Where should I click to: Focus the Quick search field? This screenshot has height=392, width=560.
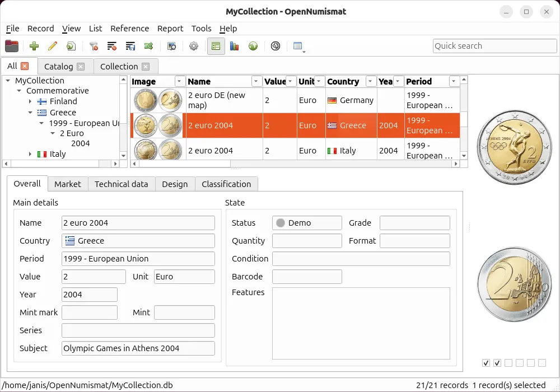point(494,46)
